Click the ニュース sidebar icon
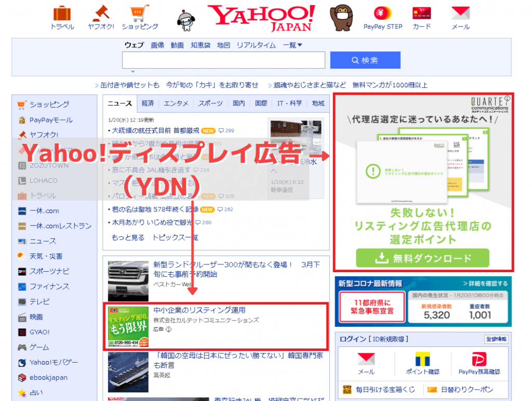This screenshot has height=401, width=532. tap(22, 241)
